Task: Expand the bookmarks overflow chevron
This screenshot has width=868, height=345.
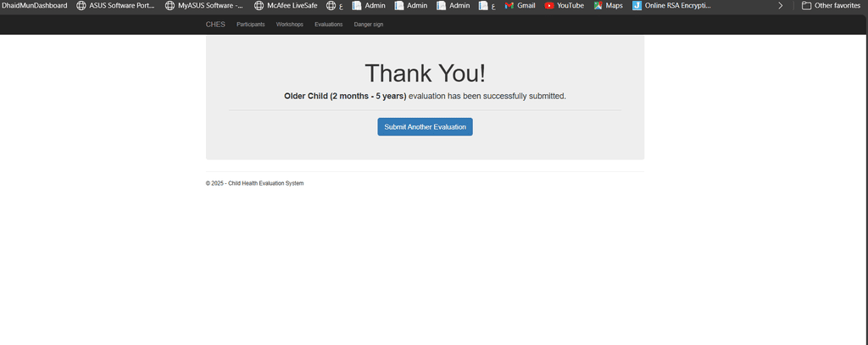Action: 781,6
